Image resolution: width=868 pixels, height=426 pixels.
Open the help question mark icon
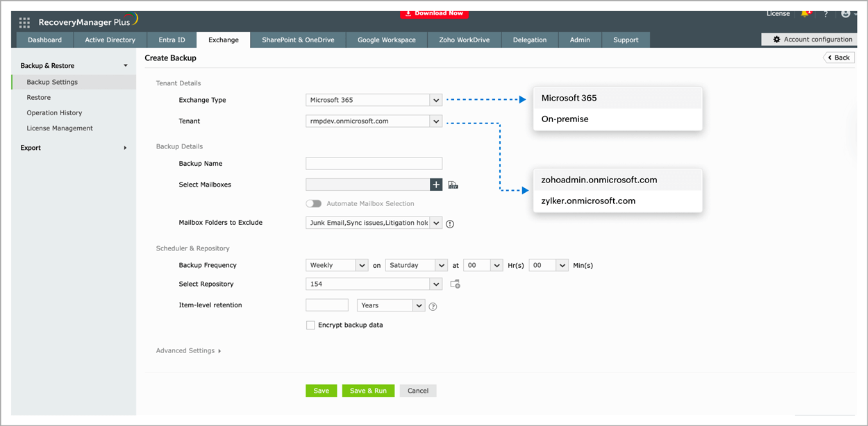pyautogui.click(x=826, y=14)
